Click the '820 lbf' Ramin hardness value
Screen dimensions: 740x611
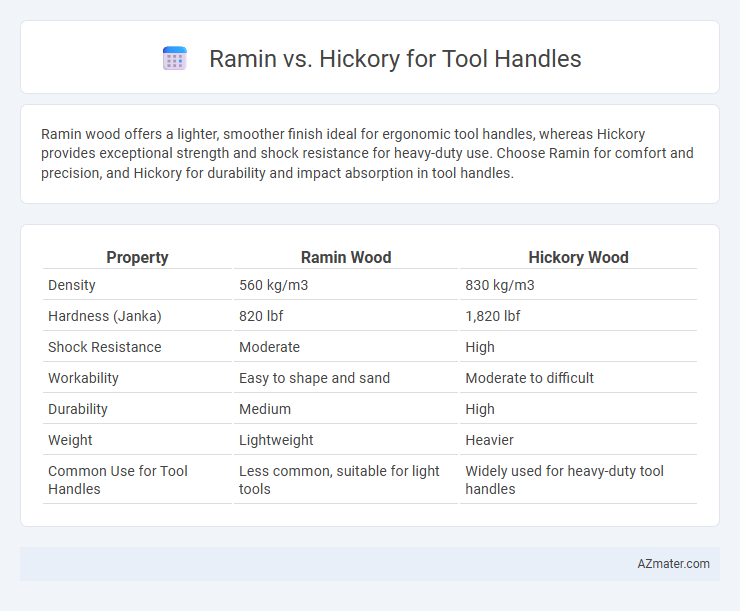[261, 316]
